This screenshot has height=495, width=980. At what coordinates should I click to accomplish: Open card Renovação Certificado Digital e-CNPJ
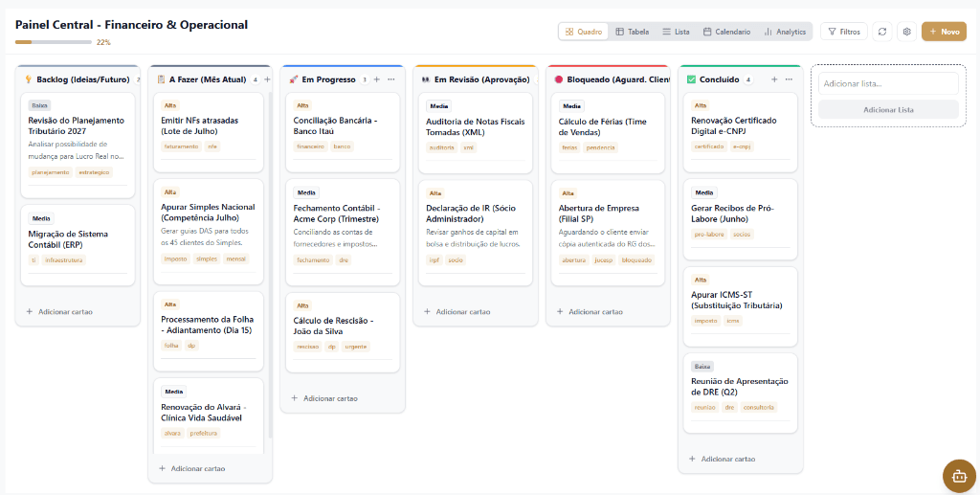(x=741, y=132)
